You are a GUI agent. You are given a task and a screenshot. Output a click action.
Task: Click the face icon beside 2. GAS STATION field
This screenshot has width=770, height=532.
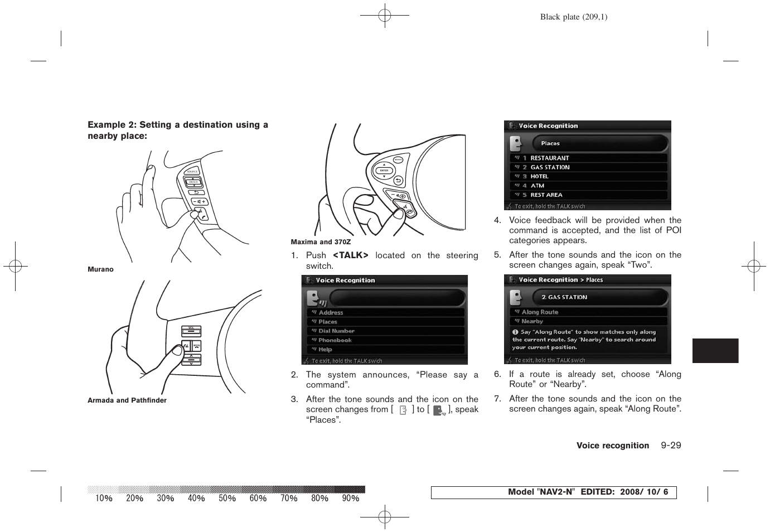click(516, 298)
